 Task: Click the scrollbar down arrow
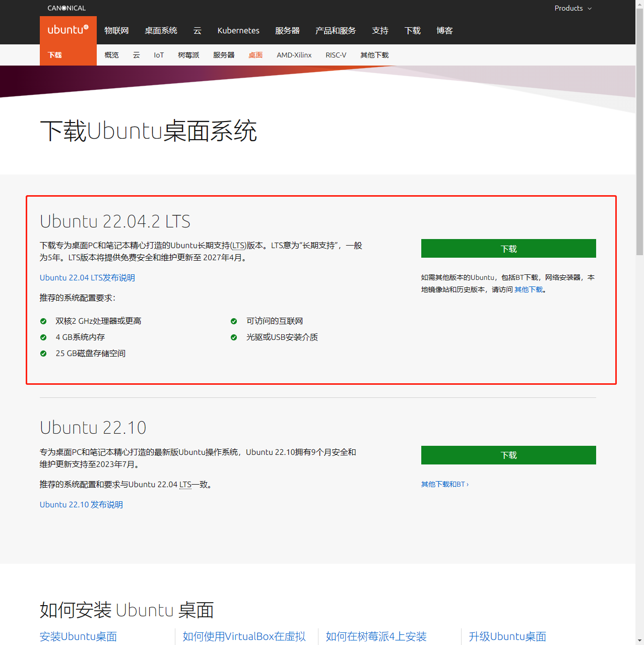click(639, 641)
